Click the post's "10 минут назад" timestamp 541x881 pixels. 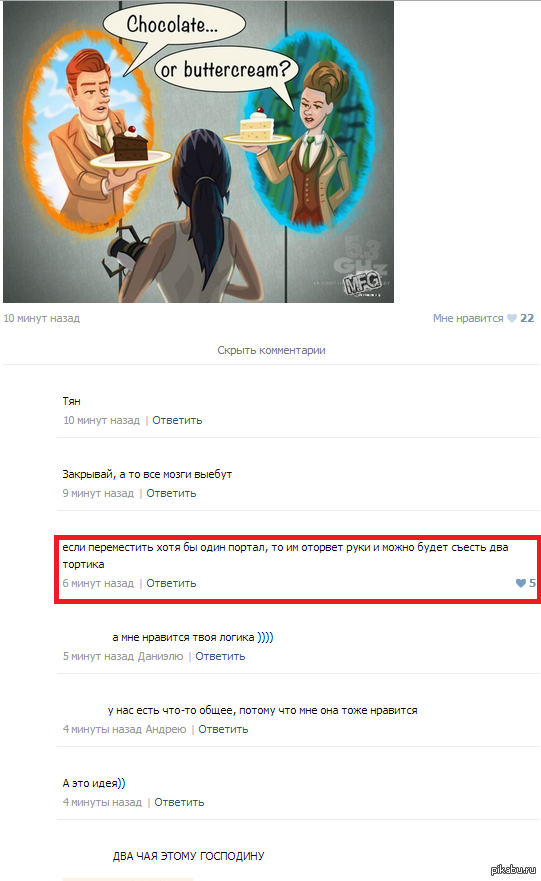click(42, 318)
